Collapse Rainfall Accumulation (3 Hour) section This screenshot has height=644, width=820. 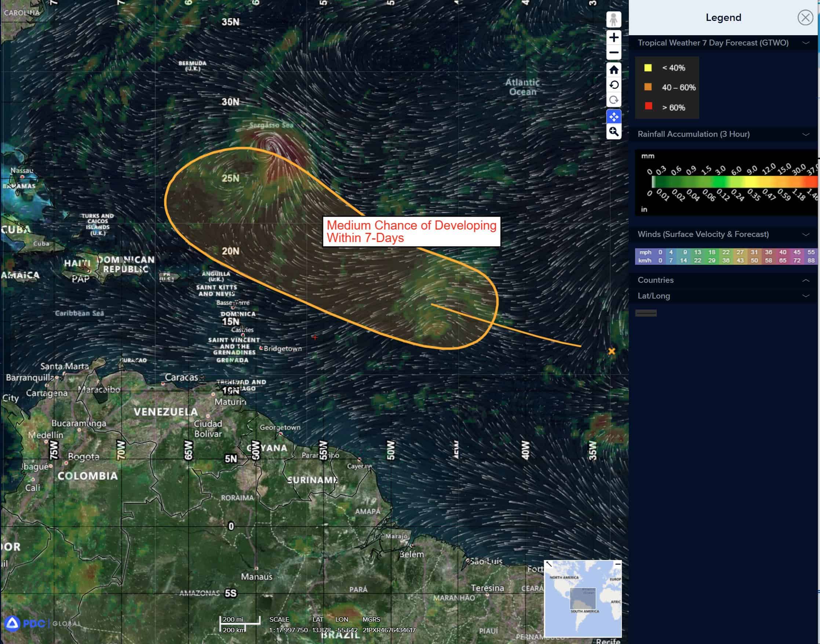click(x=805, y=134)
